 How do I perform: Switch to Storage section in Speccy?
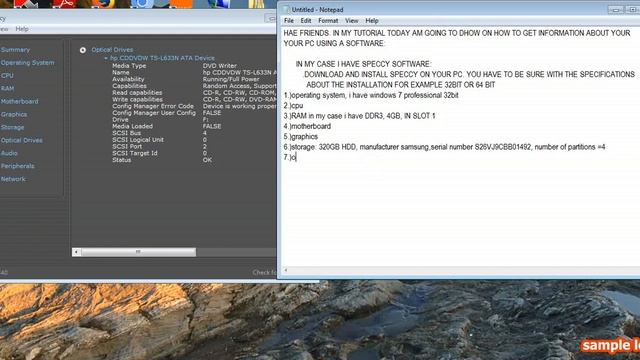tap(12, 127)
